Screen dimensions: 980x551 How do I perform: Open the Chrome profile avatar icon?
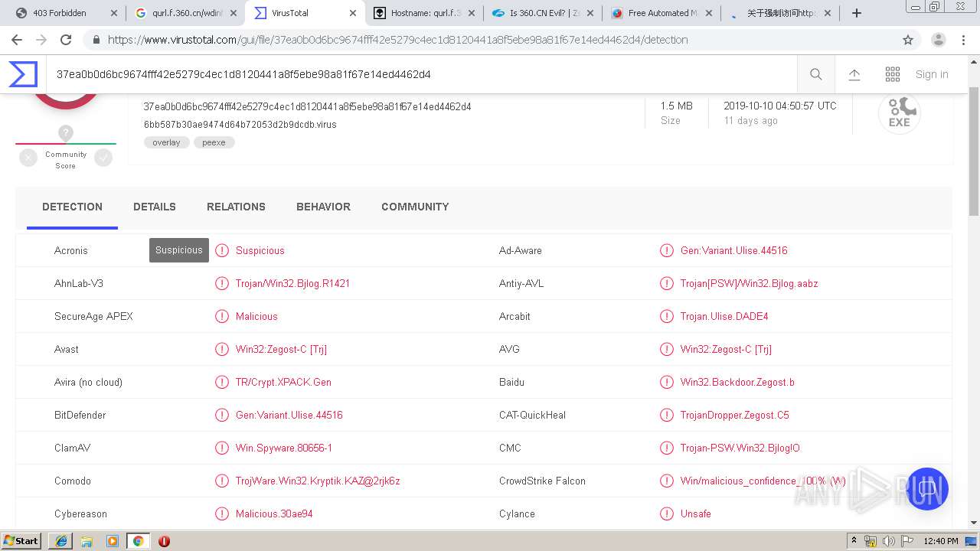939,40
